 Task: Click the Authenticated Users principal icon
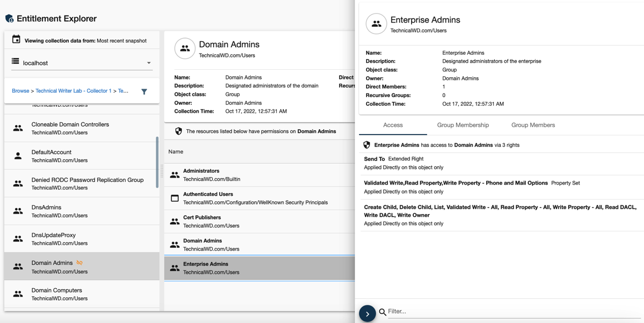pos(174,198)
